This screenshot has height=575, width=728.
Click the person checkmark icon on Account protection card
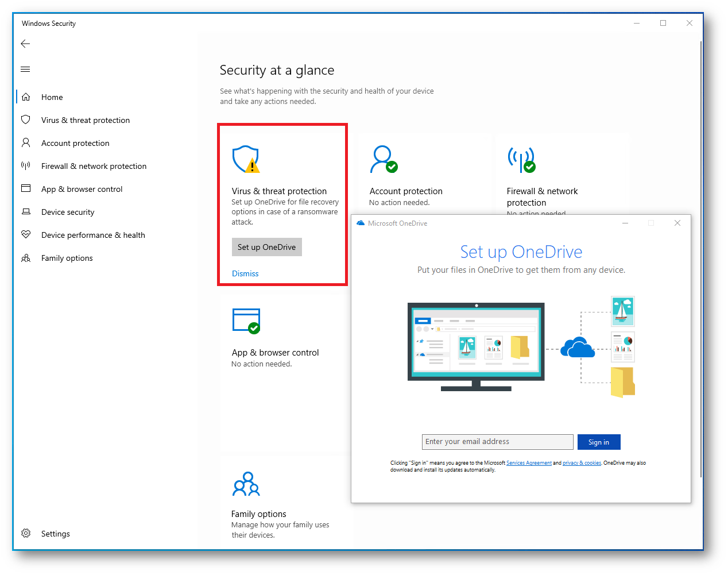click(384, 159)
